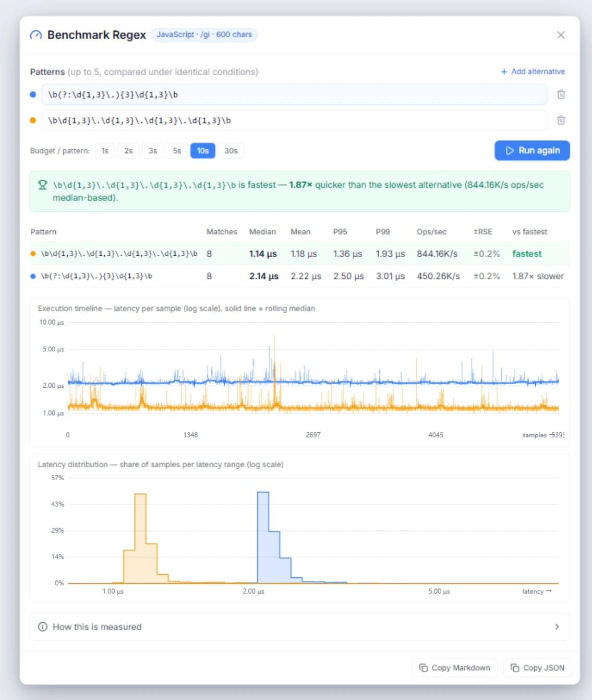
Task: Click the Execution timeline chart title
Action: coord(176,309)
